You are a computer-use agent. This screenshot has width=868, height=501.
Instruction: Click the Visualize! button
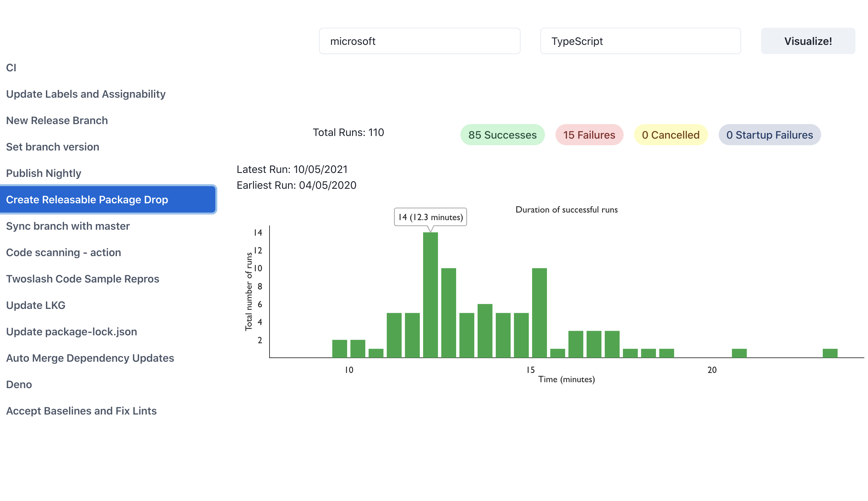[808, 41]
